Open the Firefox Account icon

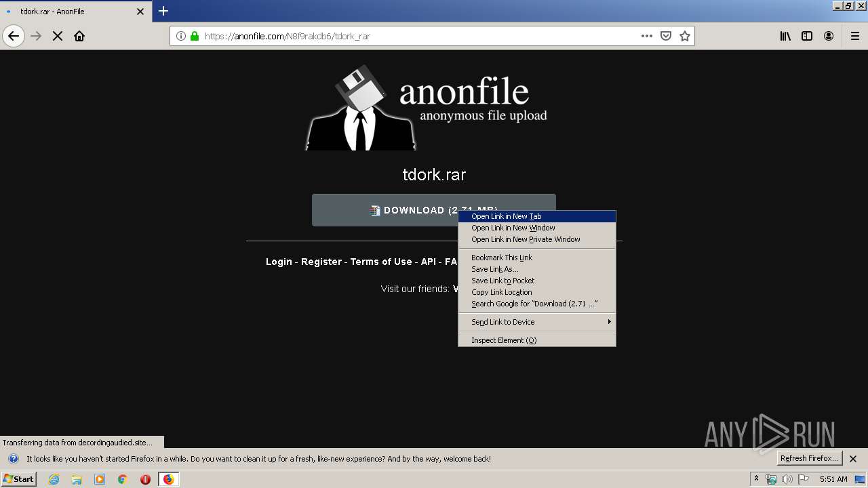pos(829,36)
